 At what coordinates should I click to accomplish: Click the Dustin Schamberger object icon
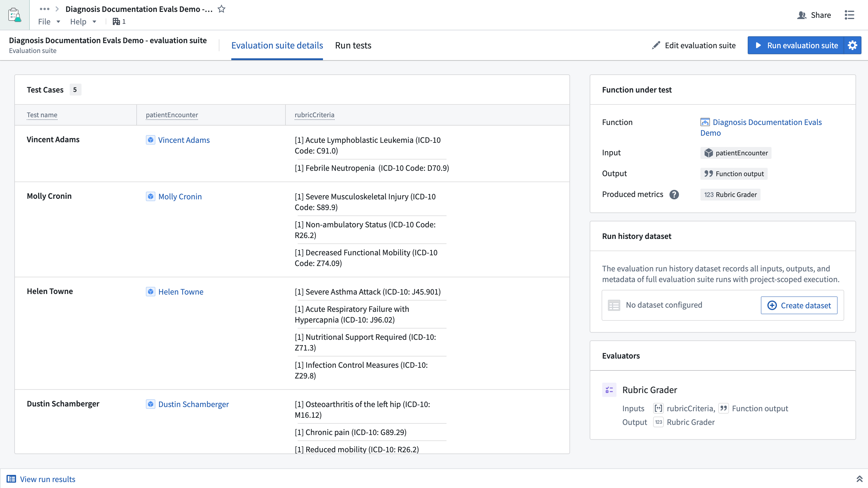pyautogui.click(x=151, y=404)
